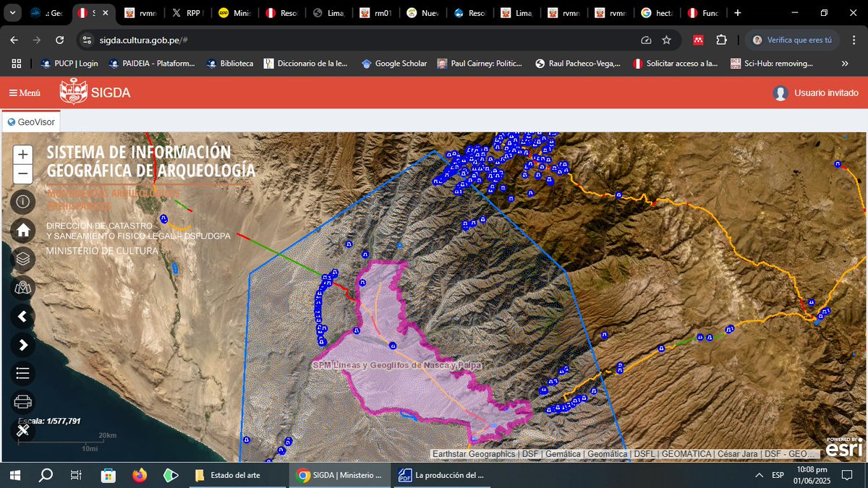
Task: Toggle the bookmark star in address bar
Action: click(668, 40)
